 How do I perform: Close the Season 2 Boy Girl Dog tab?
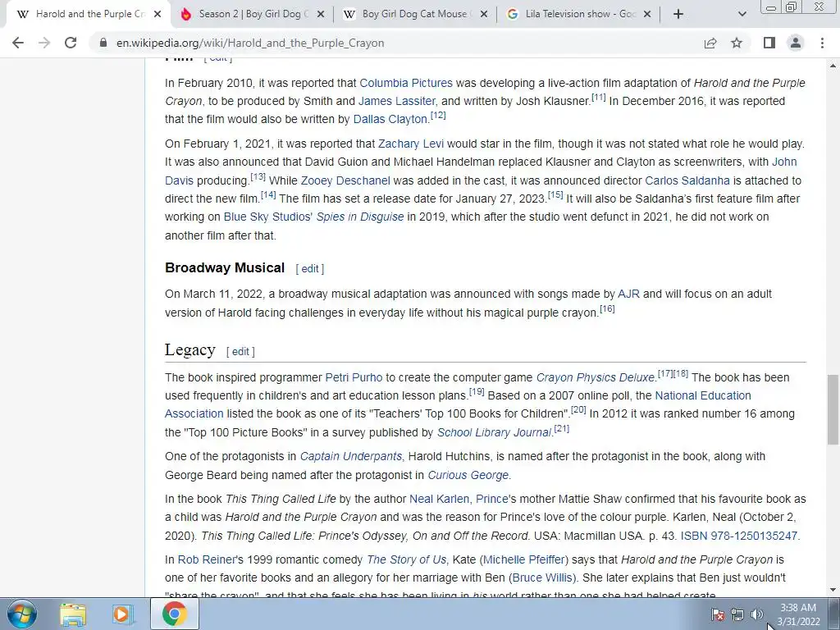pyautogui.click(x=321, y=15)
